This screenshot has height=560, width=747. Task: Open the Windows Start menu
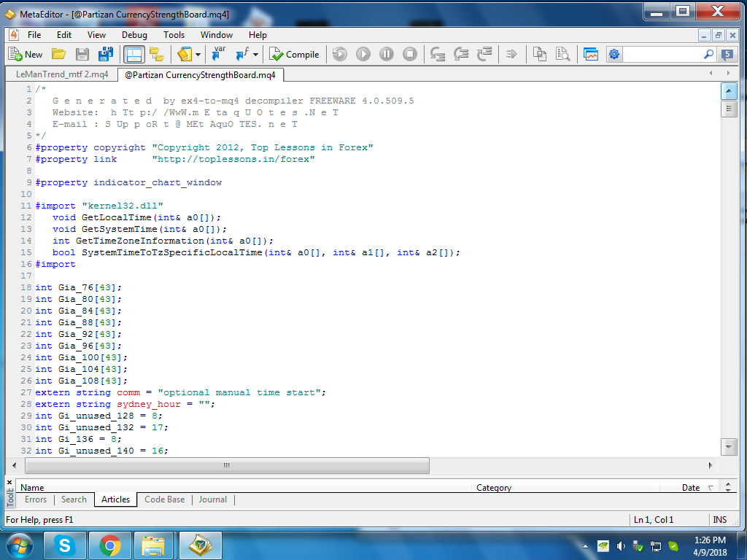coord(19,545)
